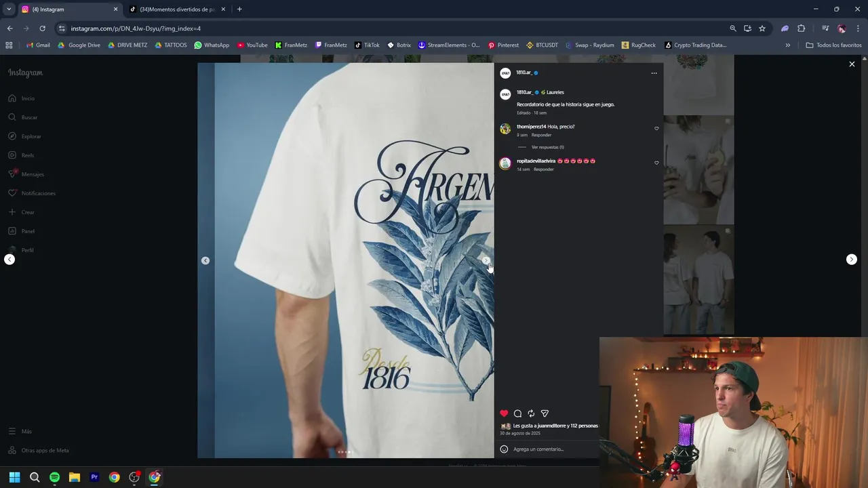Open the YouTube bookmark
The height and width of the screenshot is (488, 868).
point(252,45)
